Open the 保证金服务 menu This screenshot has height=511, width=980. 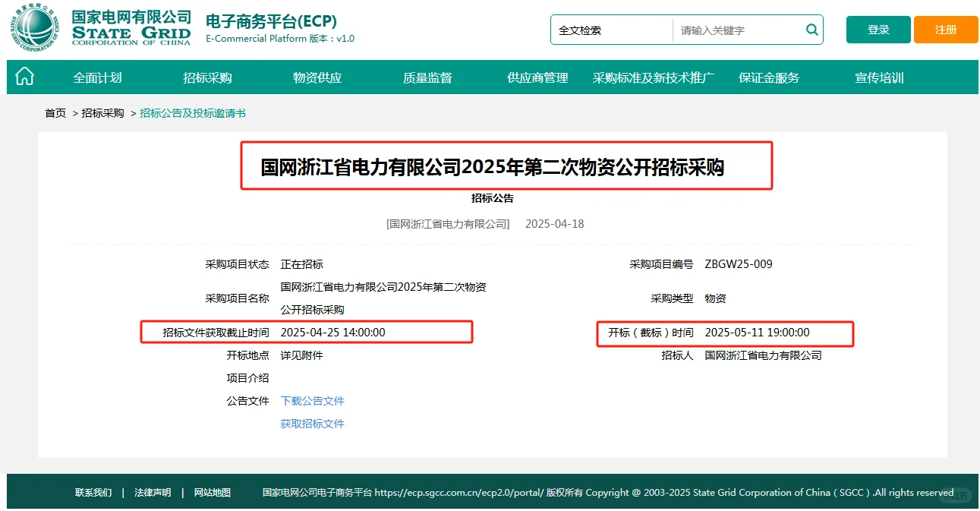point(768,77)
